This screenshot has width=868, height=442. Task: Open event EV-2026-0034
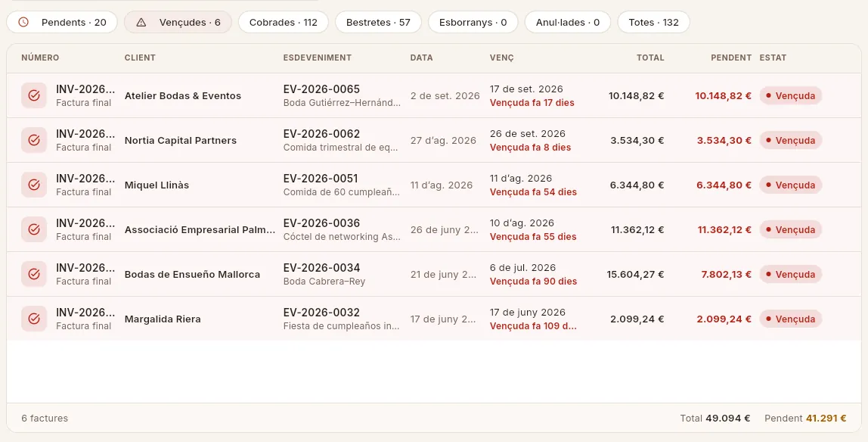click(321, 268)
